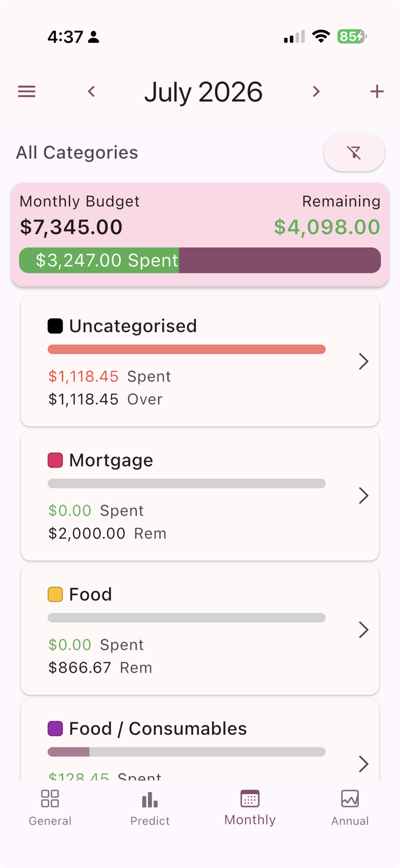Tap the $3,247.00 Spent progress bar
Image resolution: width=400 pixels, height=868 pixels.
tap(200, 260)
